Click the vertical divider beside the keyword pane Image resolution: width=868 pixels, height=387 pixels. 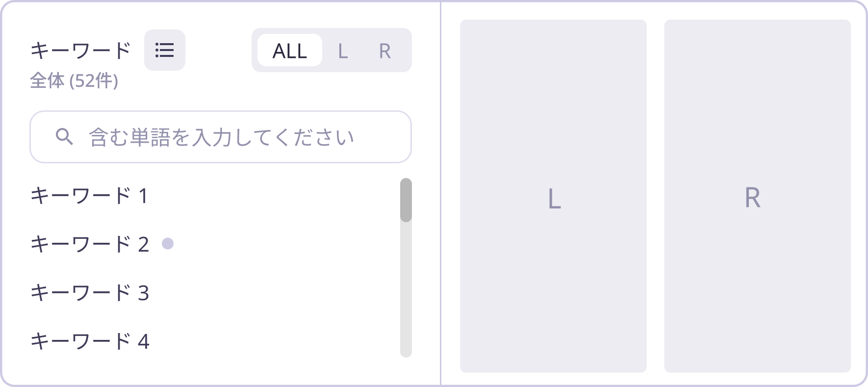[440, 196]
